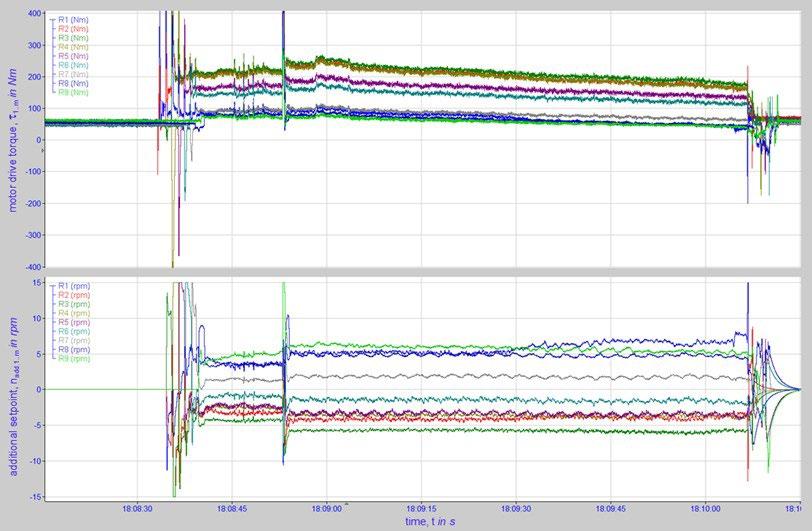The width and height of the screenshot is (812, 531).
Task: Select R7 (Nm) gray legend entry
Action: click(x=73, y=74)
